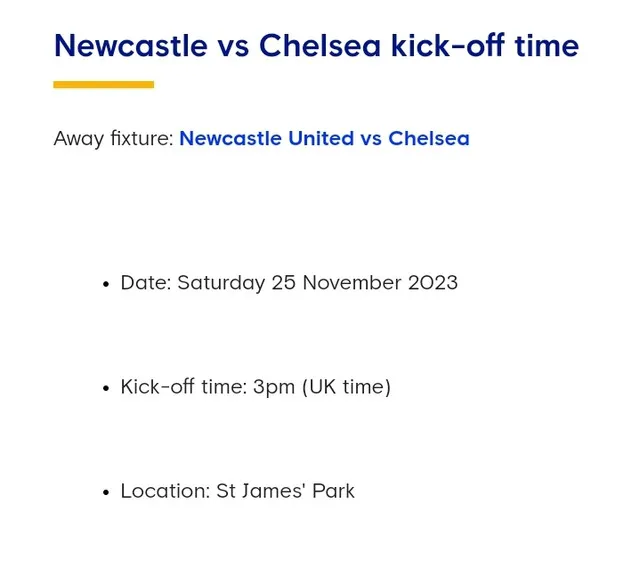Screen dimensions: 640x561
Task: Click 'kick-off time' in the main heading
Action: tap(485, 45)
